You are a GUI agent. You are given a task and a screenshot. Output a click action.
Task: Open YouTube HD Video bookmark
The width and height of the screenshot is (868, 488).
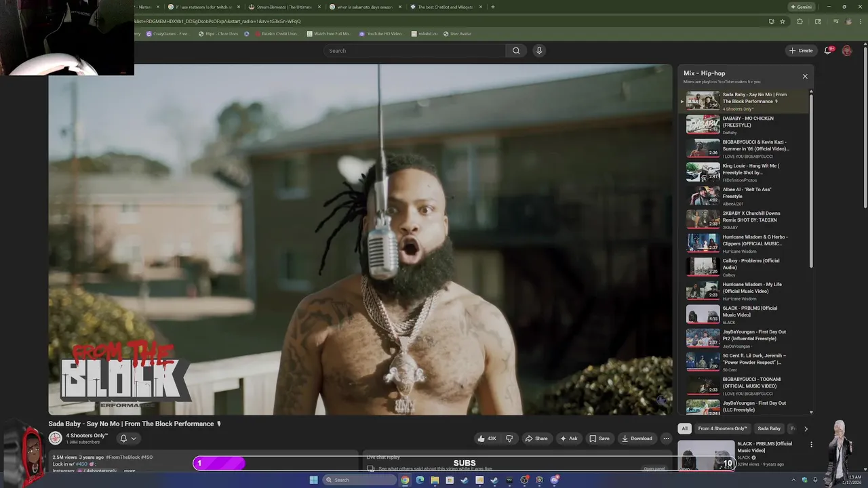coord(381,33)
